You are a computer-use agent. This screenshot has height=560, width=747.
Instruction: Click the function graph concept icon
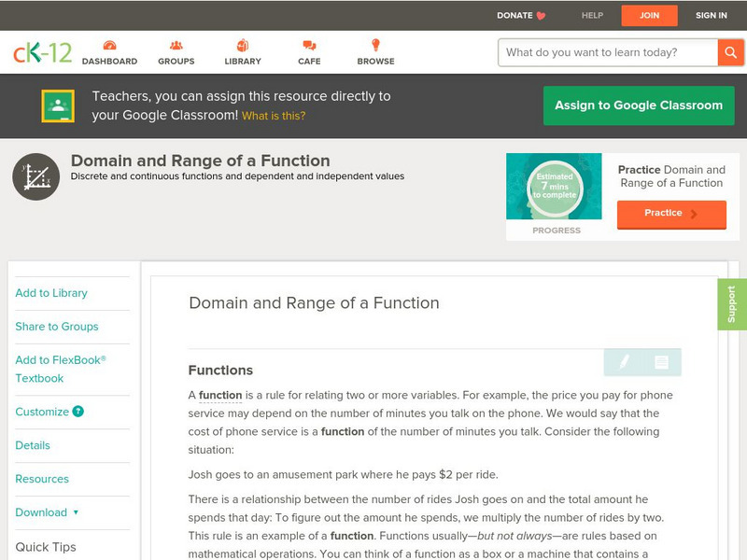36,176
